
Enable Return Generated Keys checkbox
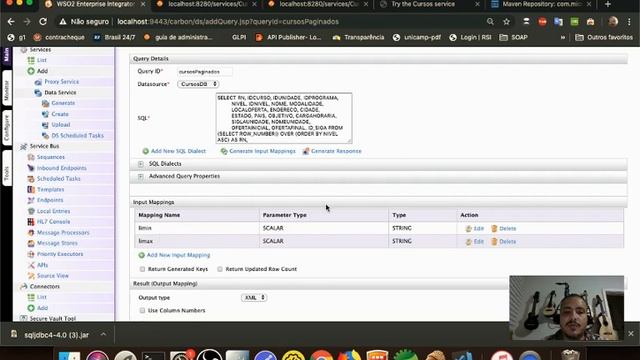click(142, 269)
